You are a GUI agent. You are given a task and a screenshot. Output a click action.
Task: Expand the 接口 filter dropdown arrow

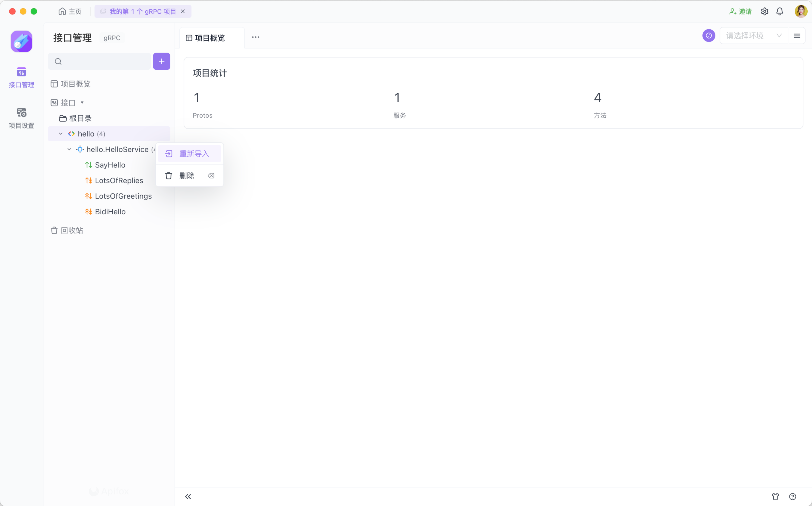point(82,102)
